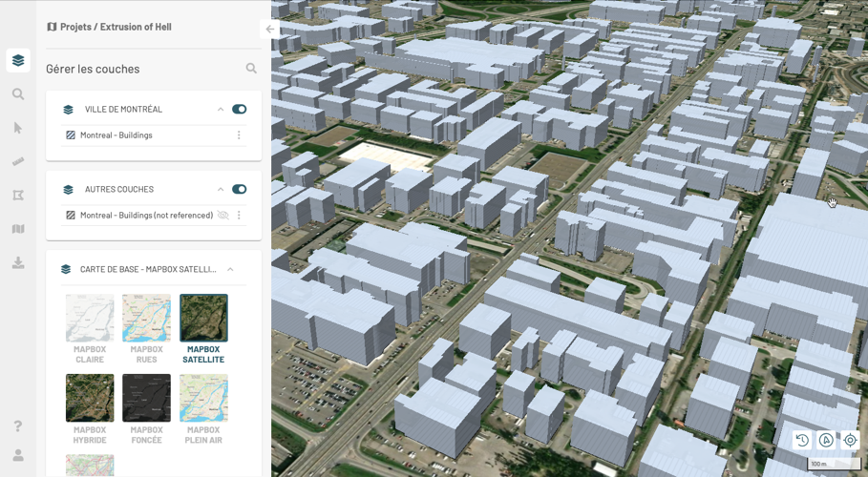Open the layers panel in the sidebar
The height and width of the screenshot is (477, 868).
[x=18, y=61]
